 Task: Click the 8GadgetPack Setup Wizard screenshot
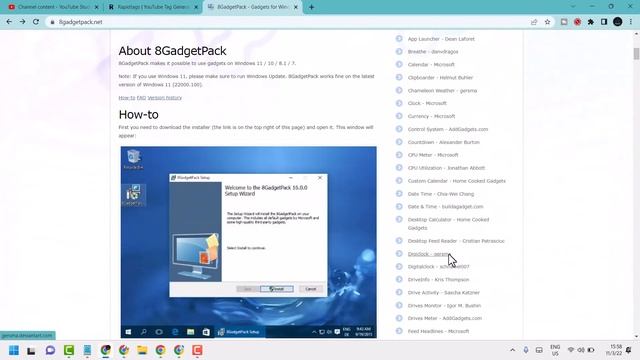[x=248, y=242]
